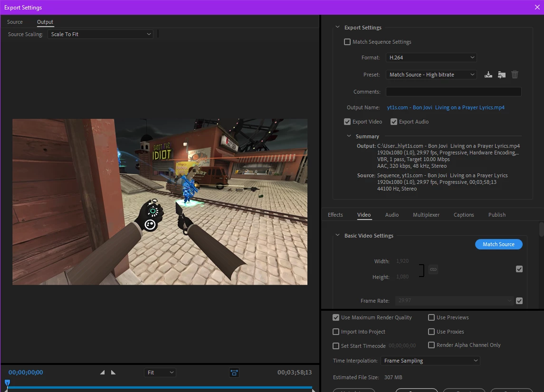The width and height of the screenshot is (544, 392).
Task: Open the Time Interpolation dropdown
Action: pos(430,361)
